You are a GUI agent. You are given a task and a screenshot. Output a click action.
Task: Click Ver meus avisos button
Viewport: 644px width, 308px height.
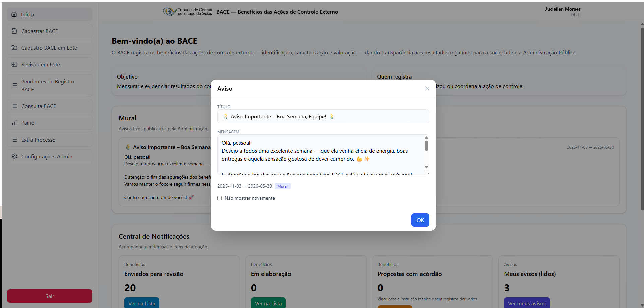(526, 303)
